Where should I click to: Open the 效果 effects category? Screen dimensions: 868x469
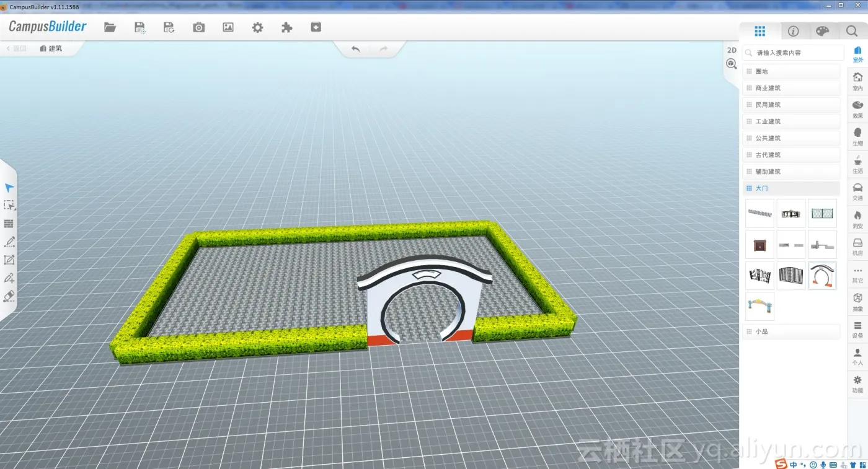(857, 109)
